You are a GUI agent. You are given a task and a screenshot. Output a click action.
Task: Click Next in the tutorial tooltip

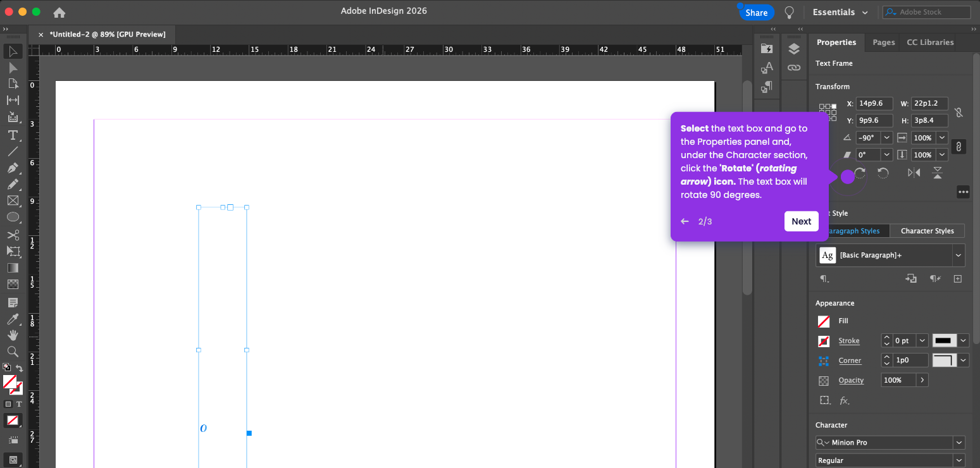click(x=801, y=221)
